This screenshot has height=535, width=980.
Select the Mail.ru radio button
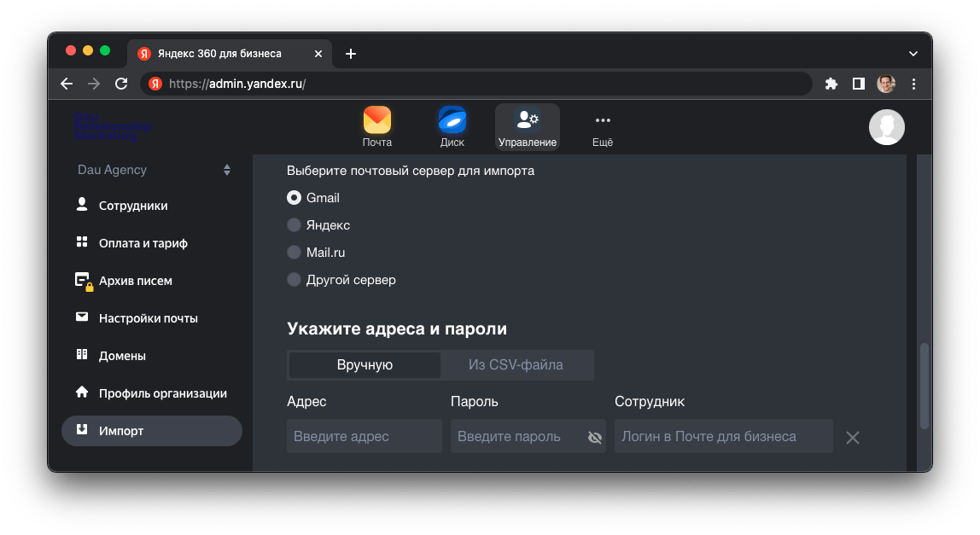click(294, 253)
